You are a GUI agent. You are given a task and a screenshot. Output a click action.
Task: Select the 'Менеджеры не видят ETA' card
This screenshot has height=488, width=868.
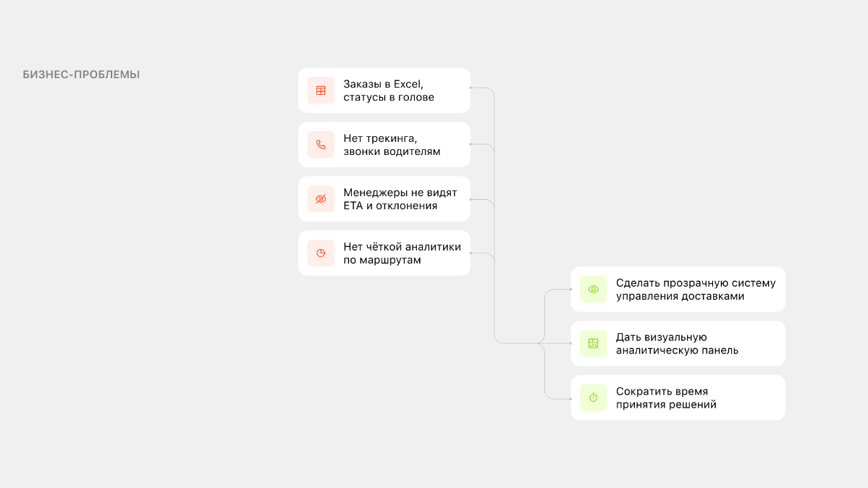click(x=384, y=199)
